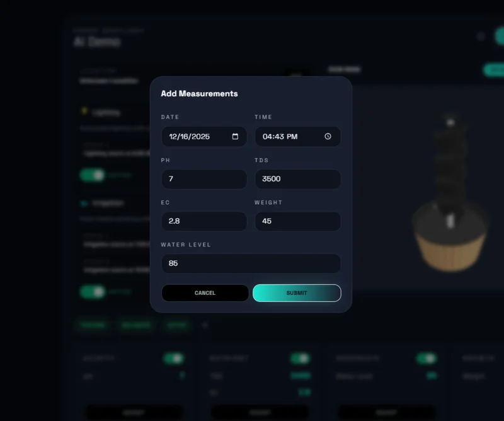This screenshot has height=421, width=504.
Task: Click the Water Level field showing 85
Action: click(251, 263)
